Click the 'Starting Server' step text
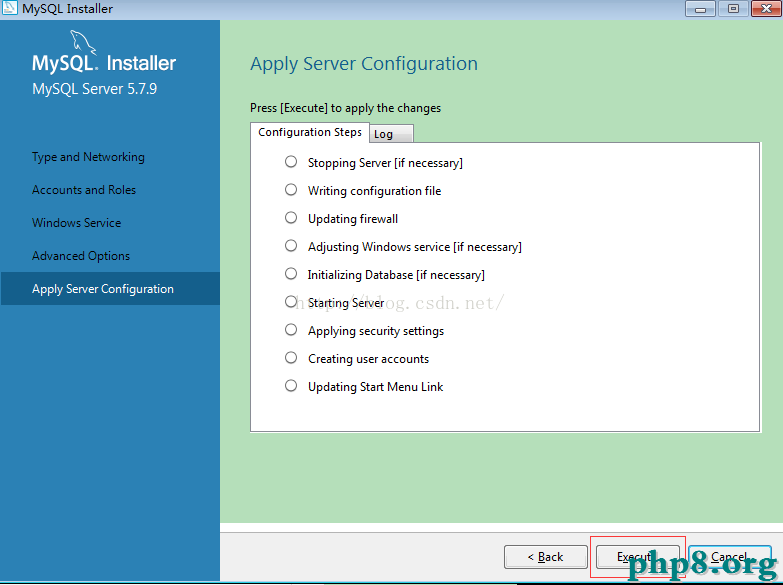The height and width of the screenshot is (585, 783). click(x=346, y=303)
